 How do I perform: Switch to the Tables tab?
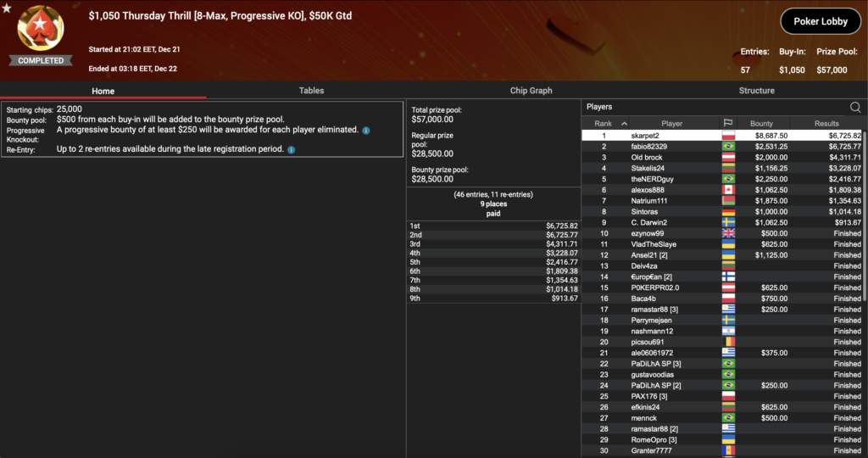311,91
